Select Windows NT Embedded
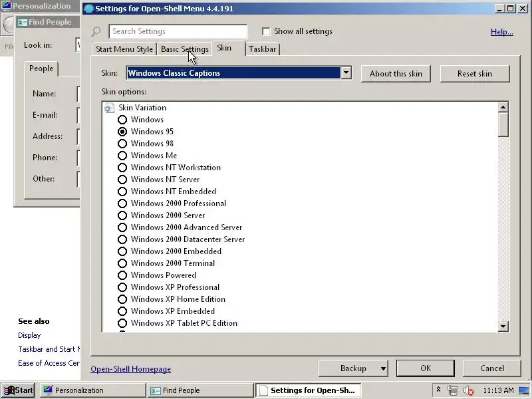Screen dimensions: 532x399 click(122, 192)
